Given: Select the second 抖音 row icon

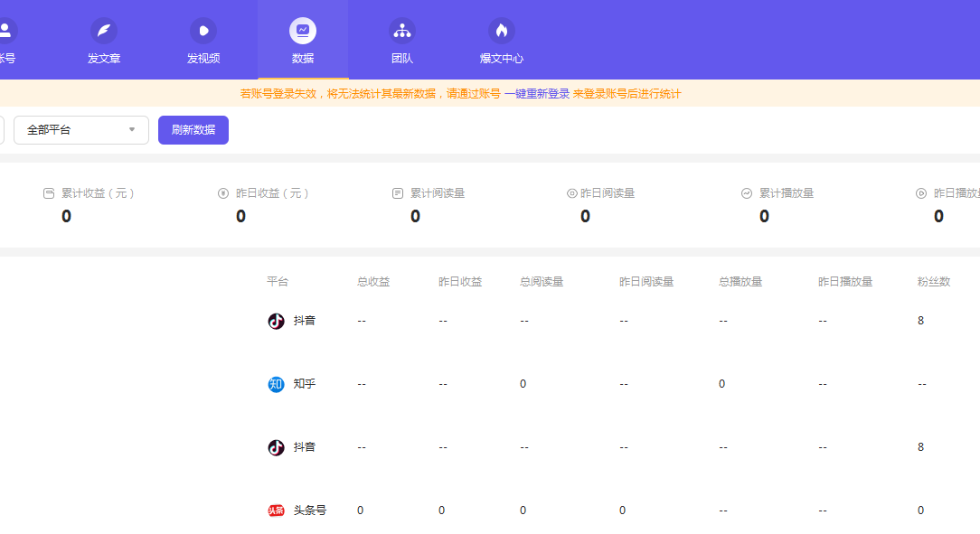Looking at the screenshot, I should click(x=277, y=447).
